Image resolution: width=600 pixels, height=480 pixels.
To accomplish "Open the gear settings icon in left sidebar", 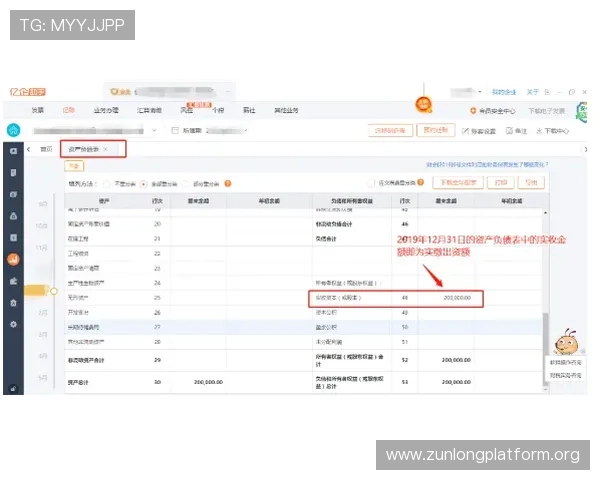I will click(x=13, y=324).
